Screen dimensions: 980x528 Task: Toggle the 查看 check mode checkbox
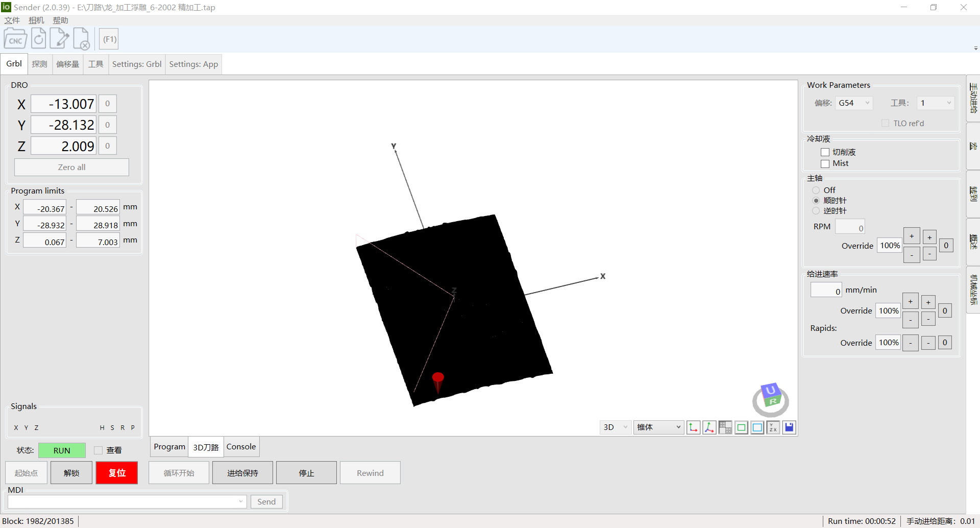[x=98, y=450]
